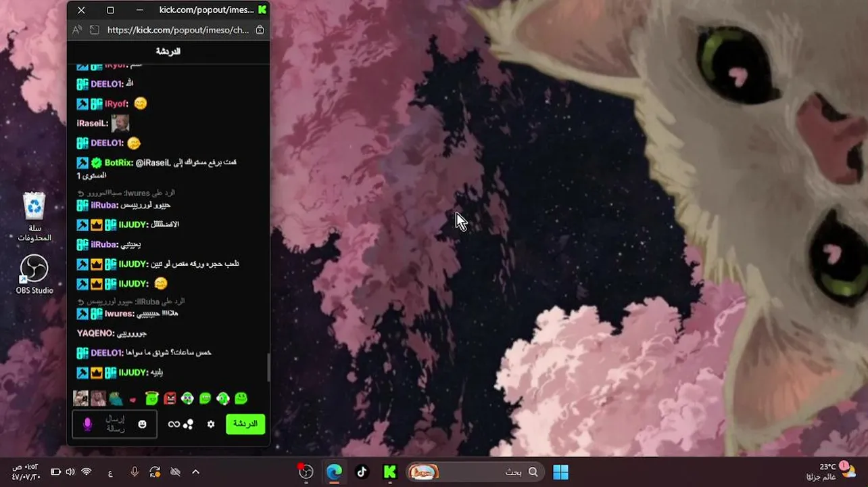Click the الدردشة chat header title
Viewport: 868px width, 487px height.
[168, 51]
